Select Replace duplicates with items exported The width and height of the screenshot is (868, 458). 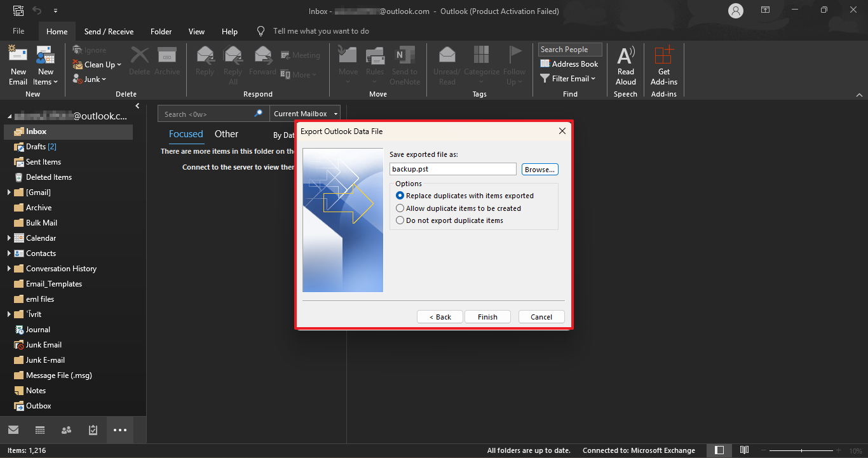click(x=400, y=196)
